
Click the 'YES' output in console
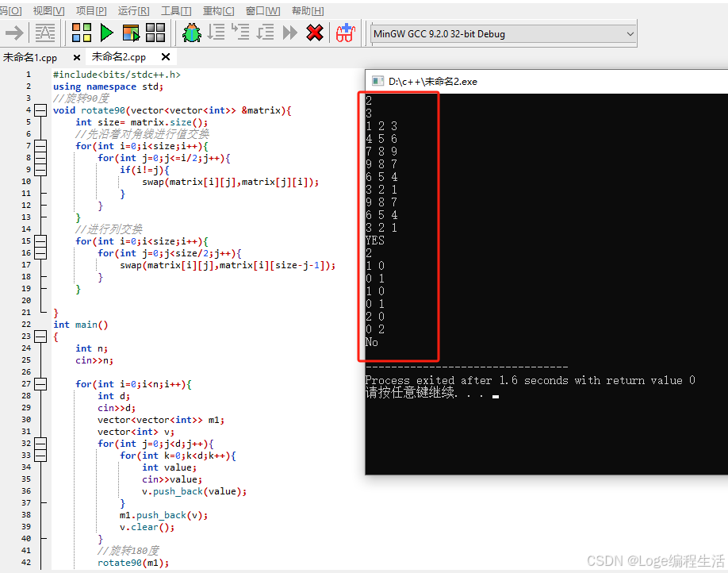[374, 240]
